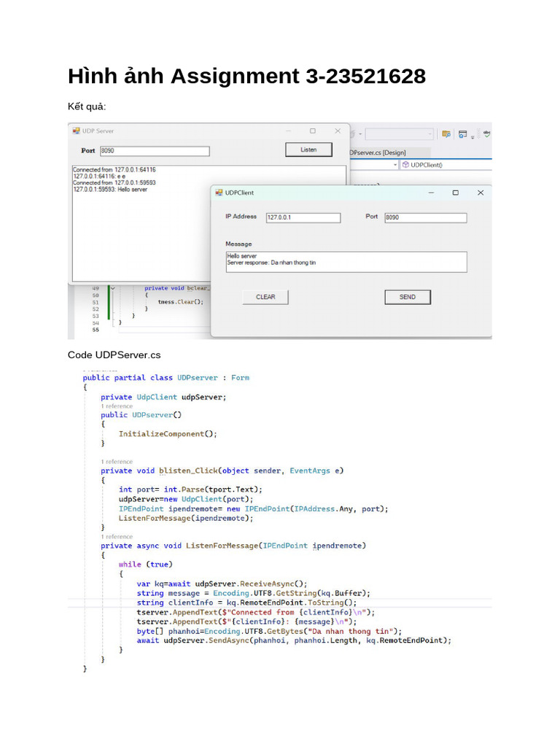Minimize the UDP Server window
This screenshot has width=560, height=747.
(x=289, y=131)
